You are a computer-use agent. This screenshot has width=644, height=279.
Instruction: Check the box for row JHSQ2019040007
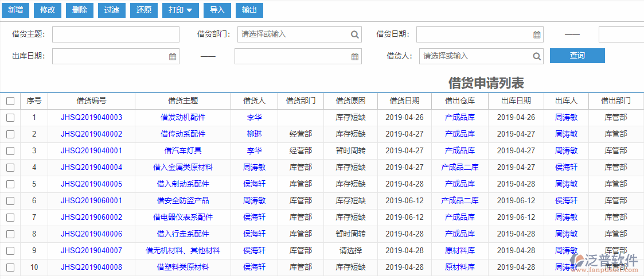pos(10,251)
